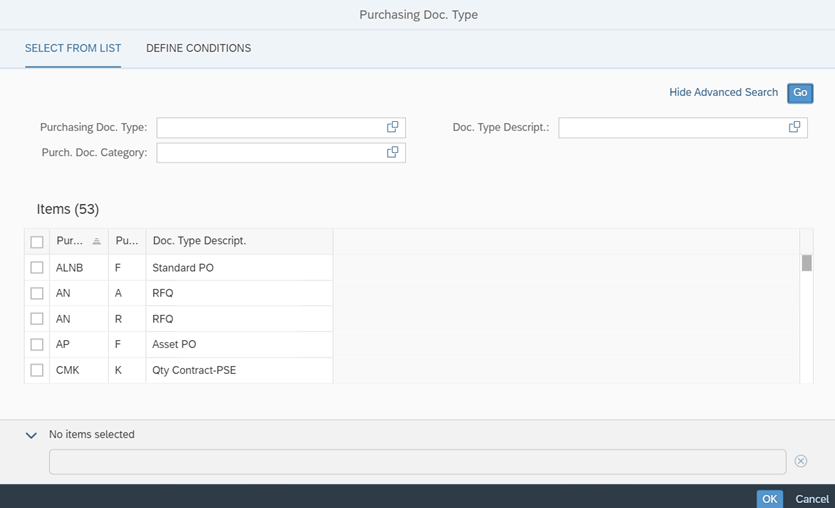Open value help for Purch. Doc. Category field
The height and width of the screenshot is (508, 835).
pos(392,152)
